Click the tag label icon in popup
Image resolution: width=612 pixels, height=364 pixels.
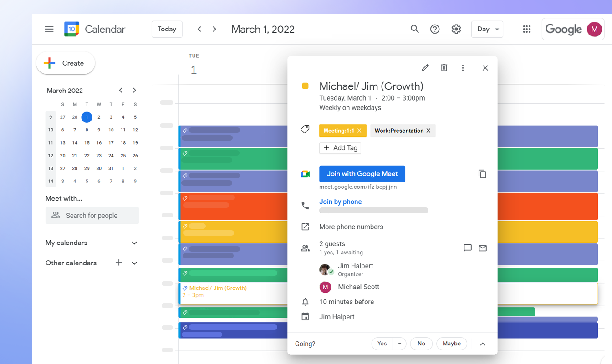(x=305, y=130)
